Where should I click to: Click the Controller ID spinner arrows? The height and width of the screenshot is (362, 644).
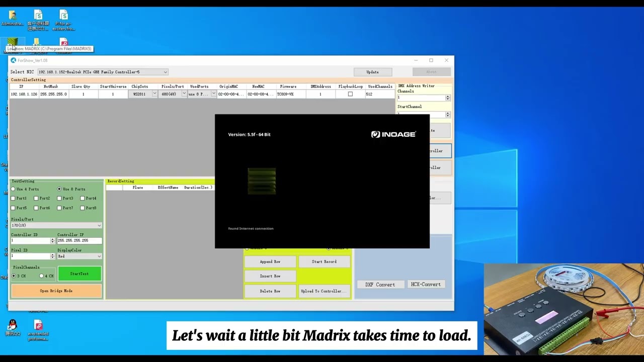tap(52, 241)
